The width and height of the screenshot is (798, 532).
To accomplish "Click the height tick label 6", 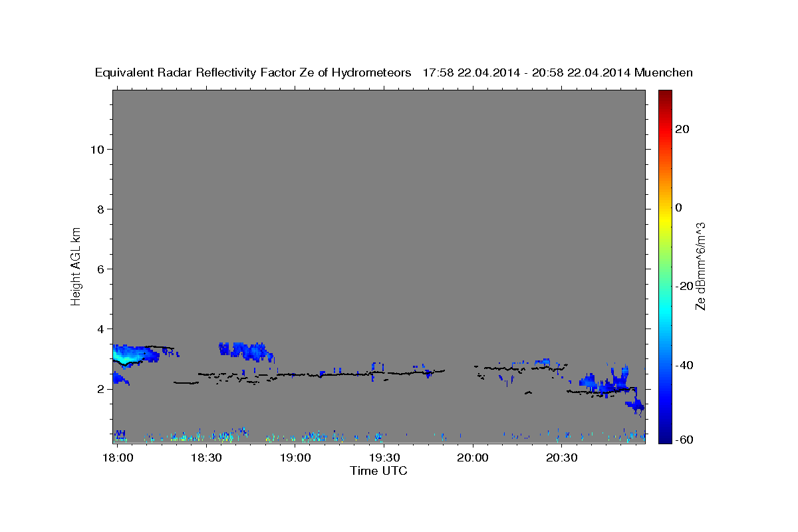I will (x=101, y=269).
